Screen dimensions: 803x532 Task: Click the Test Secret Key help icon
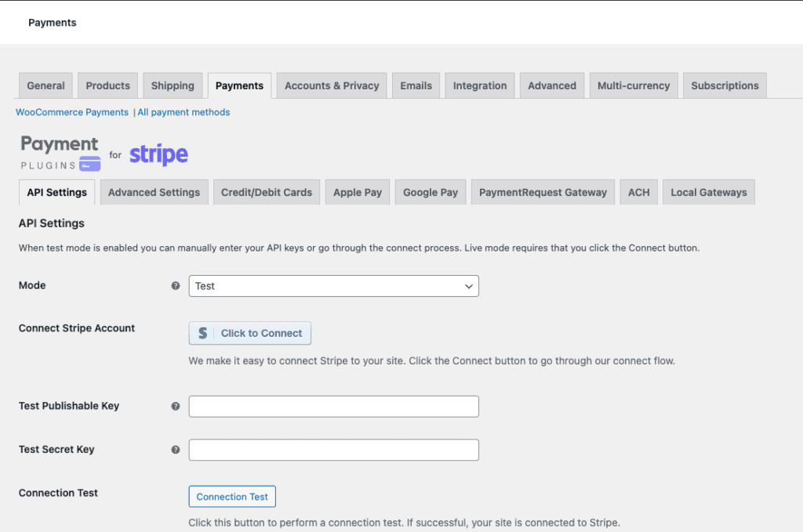click(176, 450)
